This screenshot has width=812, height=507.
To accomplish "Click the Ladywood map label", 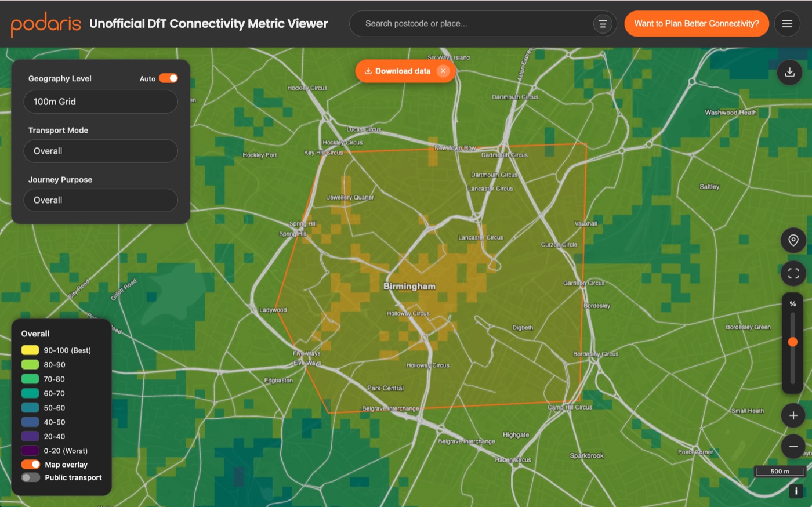I will click(x=273, y=310).
